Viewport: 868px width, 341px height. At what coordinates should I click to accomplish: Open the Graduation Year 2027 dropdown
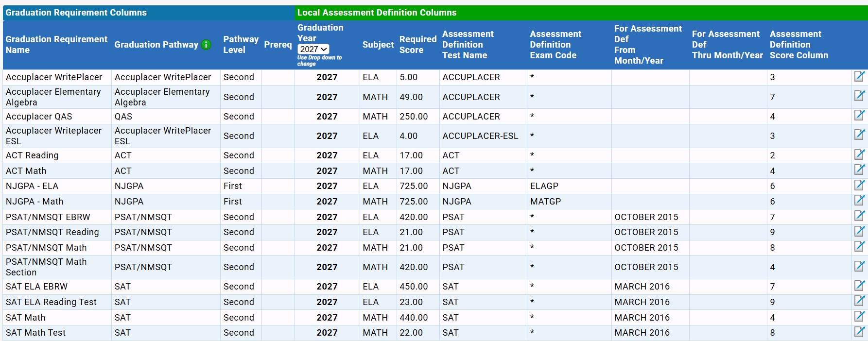[x=313, y=49]
